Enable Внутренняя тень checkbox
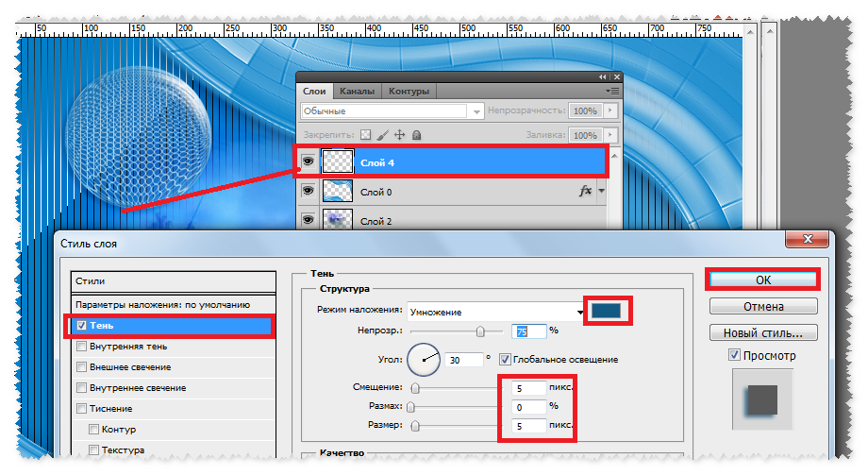The width and height of the screenshot is (868, 475). (x=82, y=346)
